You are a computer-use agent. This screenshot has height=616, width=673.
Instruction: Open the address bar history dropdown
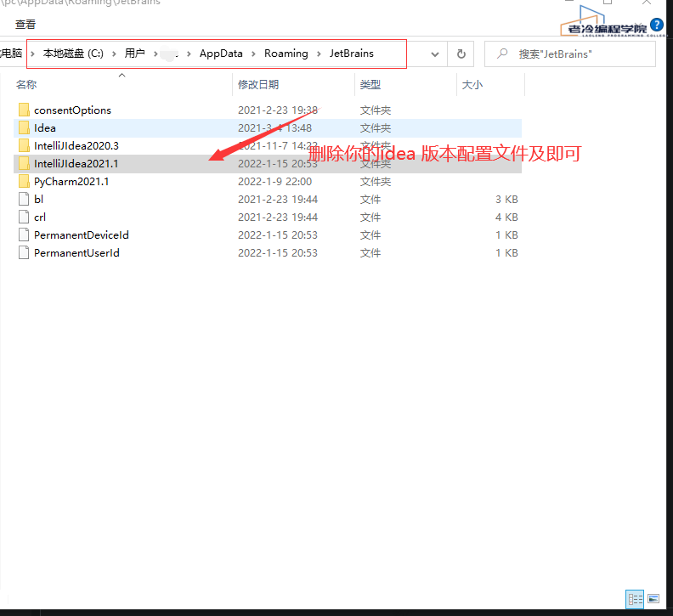click(x=435, y=54)
